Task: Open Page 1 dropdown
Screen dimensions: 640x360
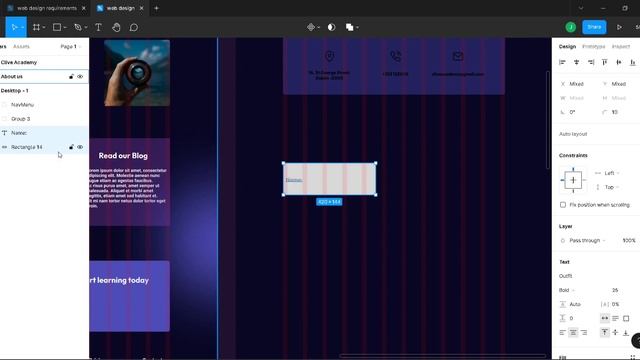Action: (70, 47)
